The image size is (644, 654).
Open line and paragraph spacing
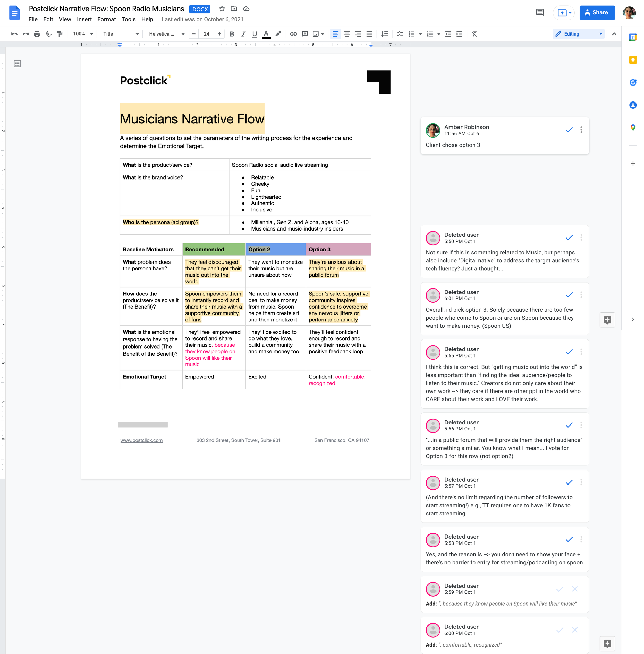pyautogui.click(x=384, y=34)
